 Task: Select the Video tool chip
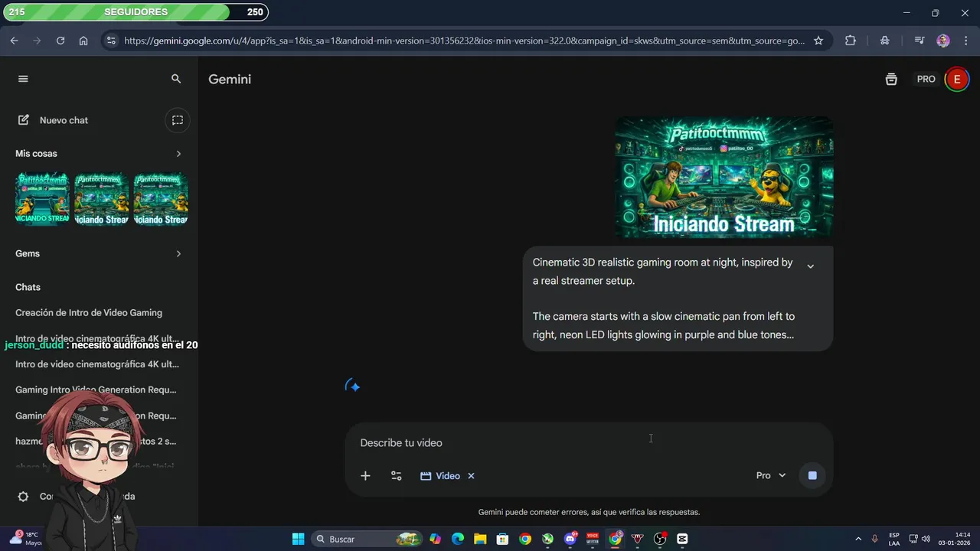(440, 476)
